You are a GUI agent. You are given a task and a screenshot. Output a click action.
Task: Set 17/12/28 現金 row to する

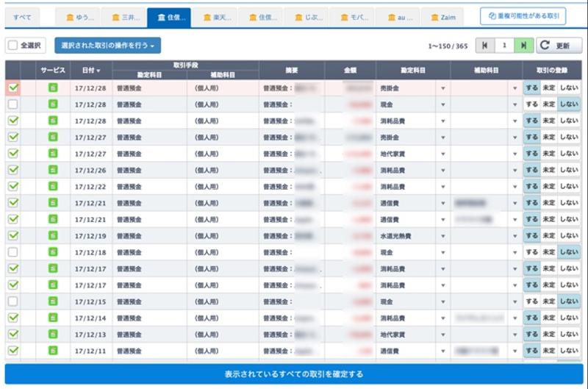[x=531, y=104]
